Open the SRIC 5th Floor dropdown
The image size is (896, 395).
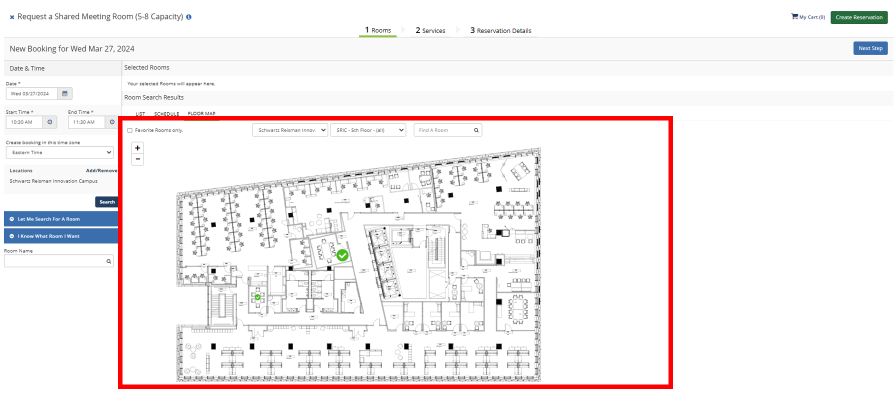pyautogui.click(x=368, y=130)
